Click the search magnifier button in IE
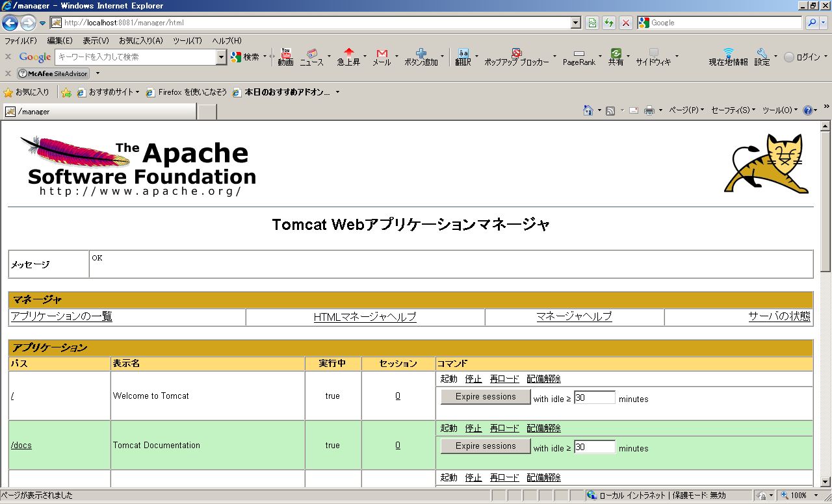The width and height of the screenshot is (832, 504). tap(812, 23)
